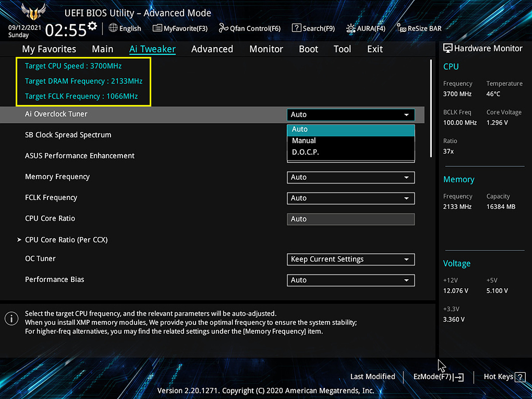Viewport: 532px width, 399px height.
Task: Click the Ratio 37x value
Action: tap(449, 151)
